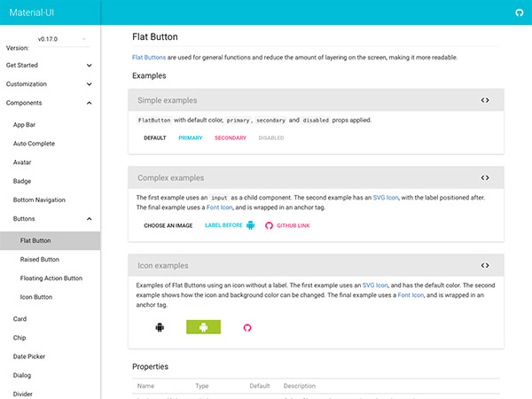Click the pink GitHub icon button
This screenshot has width=532, height=399.
(x=247, y=327)
